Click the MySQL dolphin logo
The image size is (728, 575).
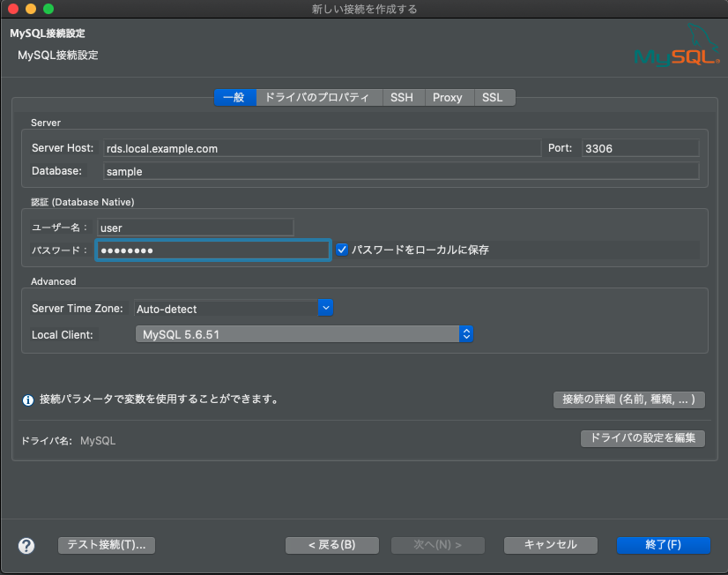click(677, 45)
